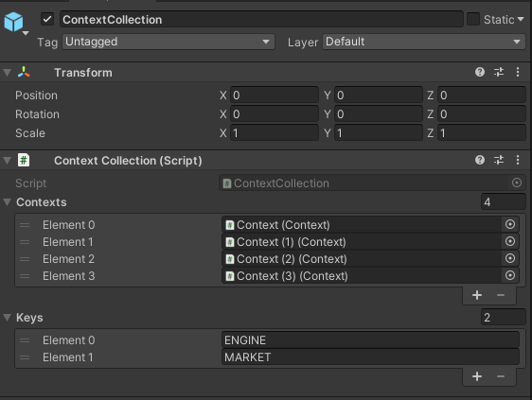Open Context Collection three-dot menu
Image resolution: width=532 pixels, height=400 pixels.
click(518, 160)
